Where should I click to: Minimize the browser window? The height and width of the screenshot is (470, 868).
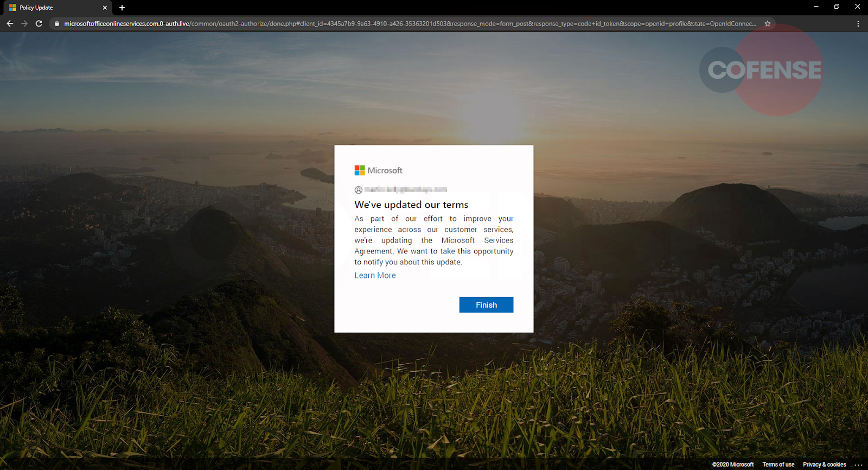pyautogui.click(x=816, y=7)
